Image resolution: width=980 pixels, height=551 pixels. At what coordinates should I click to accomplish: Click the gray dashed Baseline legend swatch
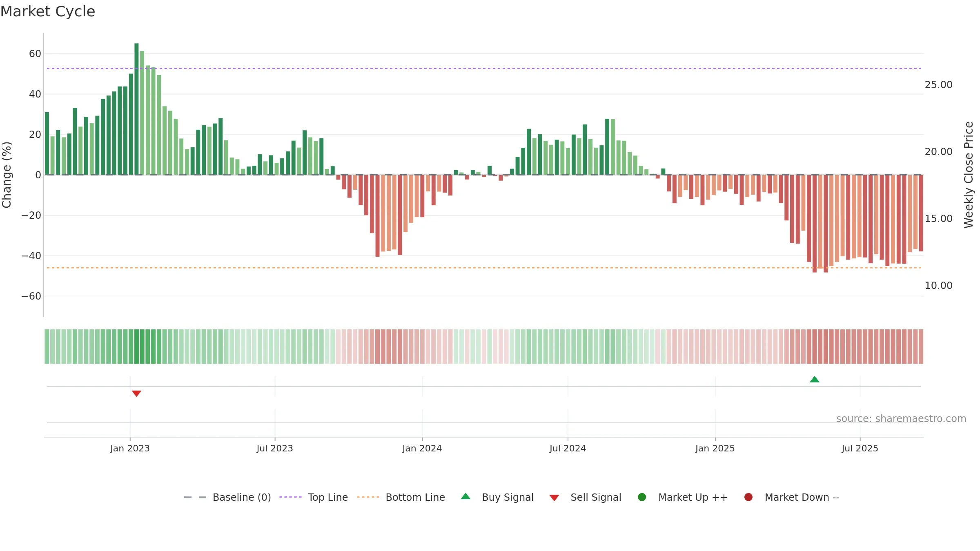tap(195, 497)
